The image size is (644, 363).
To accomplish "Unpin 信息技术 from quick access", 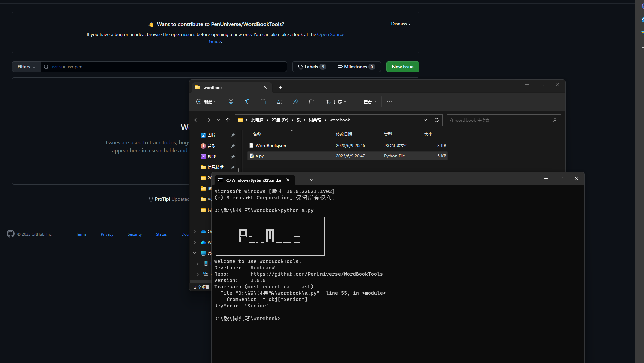I will pos(233,167).
